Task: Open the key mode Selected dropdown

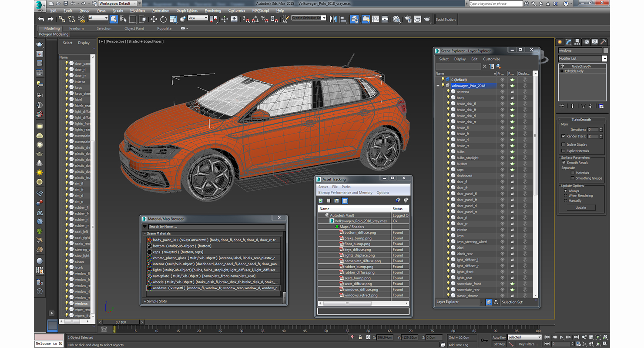Action: click(524, 337)
